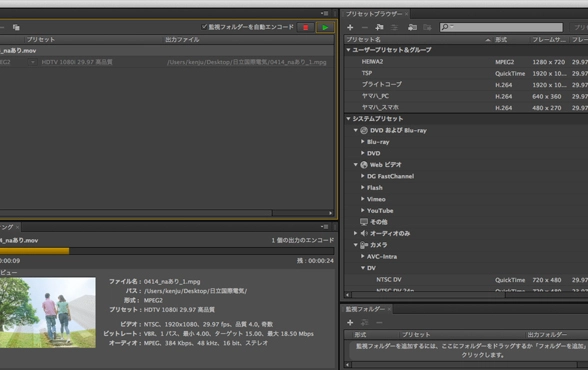
Task: Click queue プリセット column header
Action: pyautogui.click(x=94, y=39)
